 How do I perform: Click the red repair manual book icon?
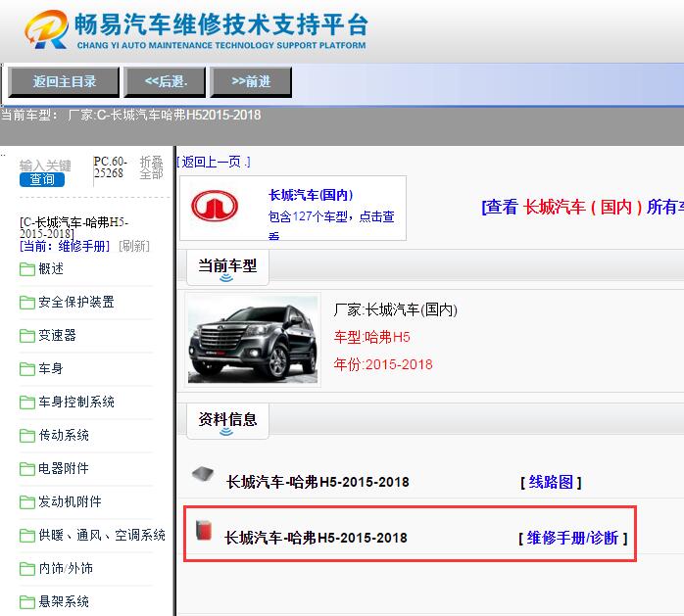204,530
